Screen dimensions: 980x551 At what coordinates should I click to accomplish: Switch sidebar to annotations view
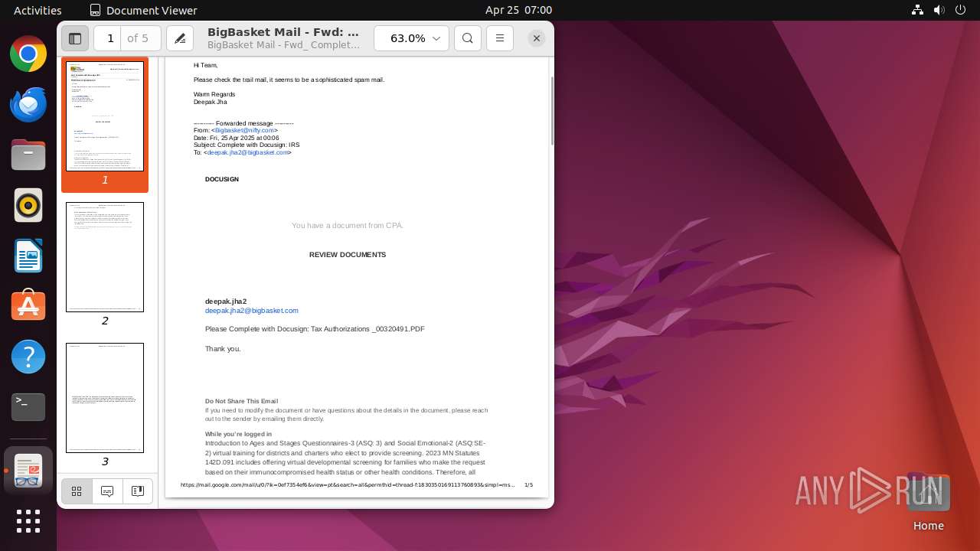[107, 491]
